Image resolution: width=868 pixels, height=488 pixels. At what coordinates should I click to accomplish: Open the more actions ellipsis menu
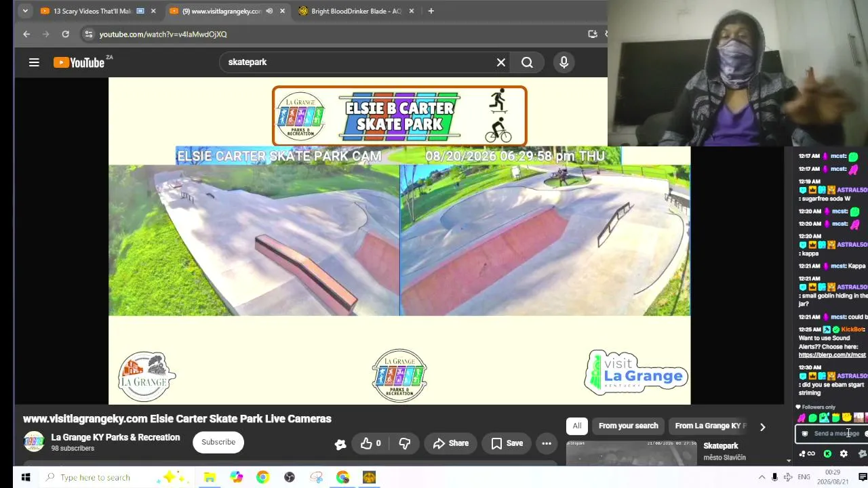point(547,443)
